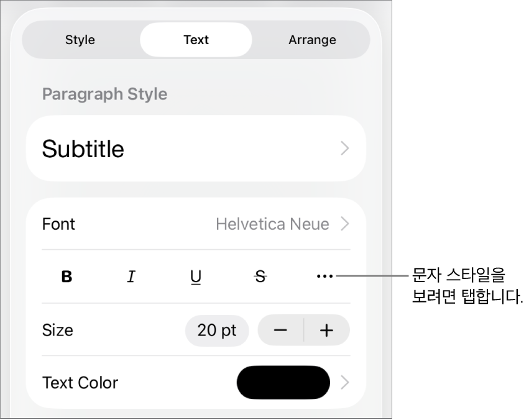
Task: Click the chevron next to Helvetica Neue
Action: coord(345,224)
